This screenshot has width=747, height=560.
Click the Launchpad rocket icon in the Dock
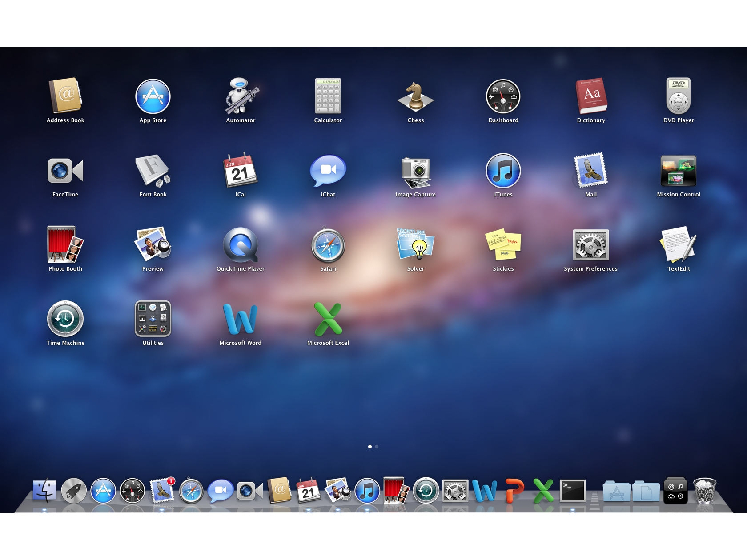click(74, 491)
